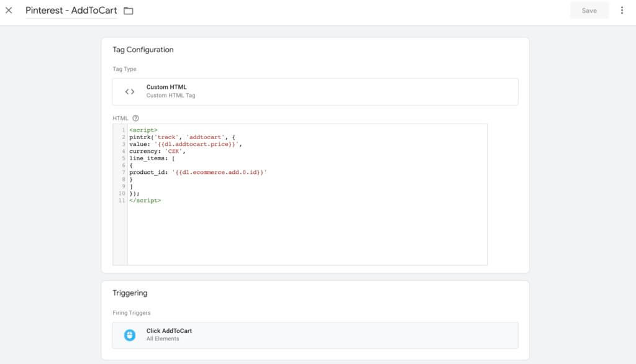Click inside the HTML code editor blank area
Viewport: 636px width, 364px height.
click(307, 234)
